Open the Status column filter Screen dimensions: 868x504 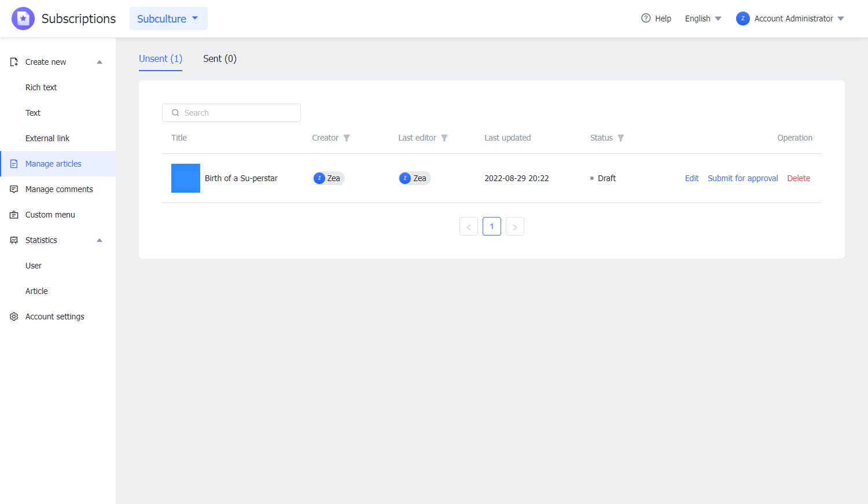621,138
